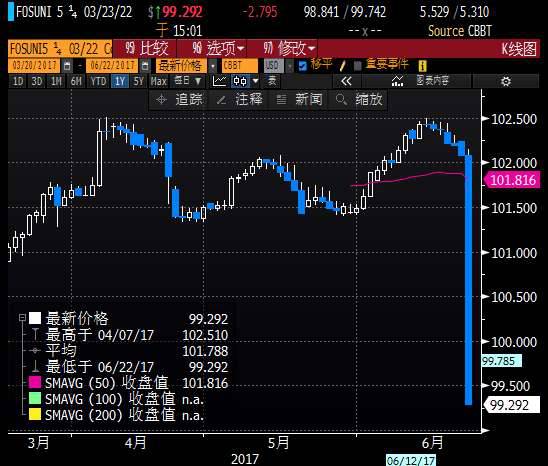This screenshot has height=466, width=548.
Task: Collapse panel with the double-left arrows
Action: (x=346, y=81)
